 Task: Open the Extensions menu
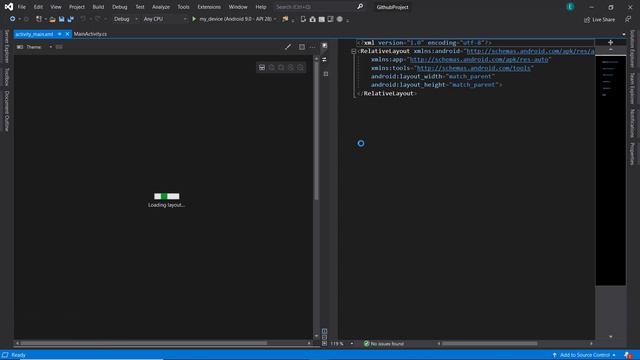209,7
